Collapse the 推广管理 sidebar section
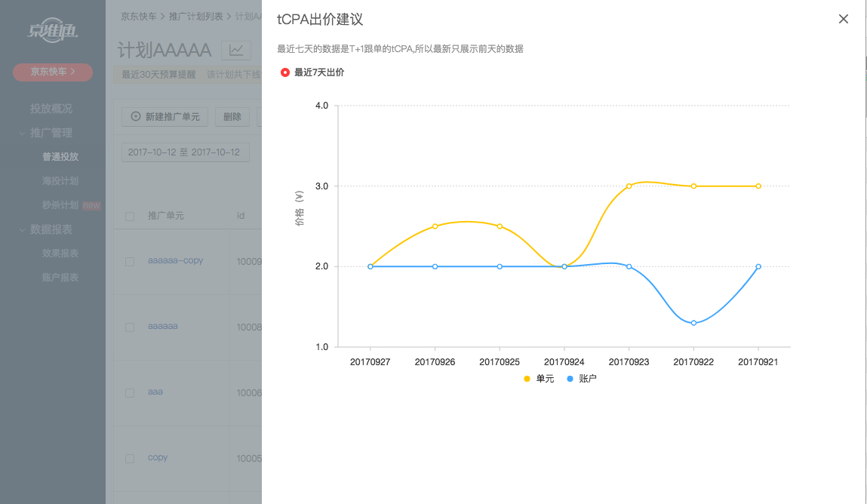The width and height of the screenshot is (867, 504). (x=23, y=133)
